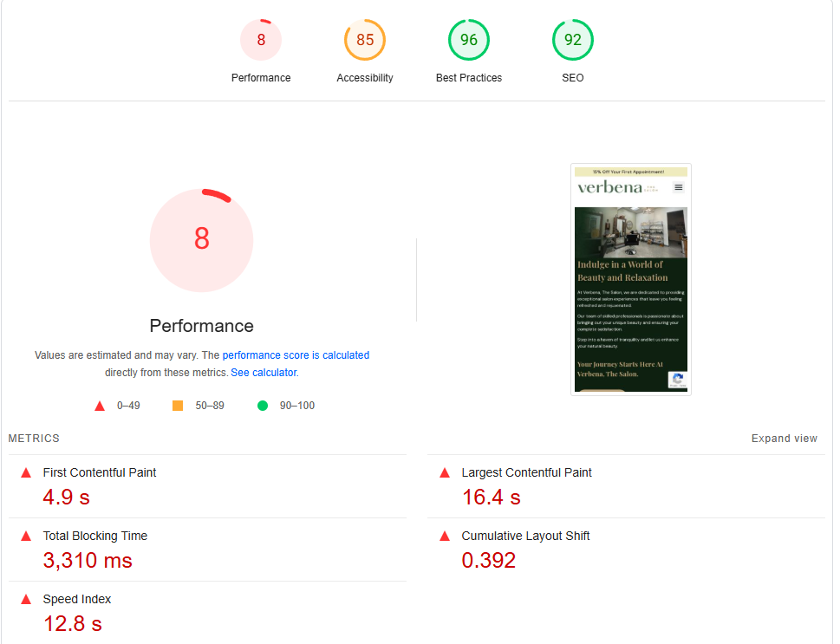This screenshot has height=644, width=840.
Task: Click the 'METRICS' section heading
Action: [x=34, y=439]
